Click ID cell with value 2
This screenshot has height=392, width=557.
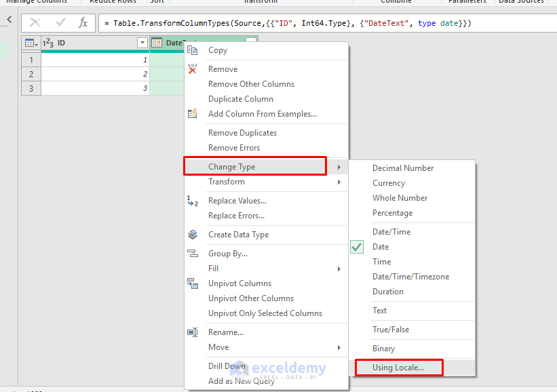click(x=95, y=74)
